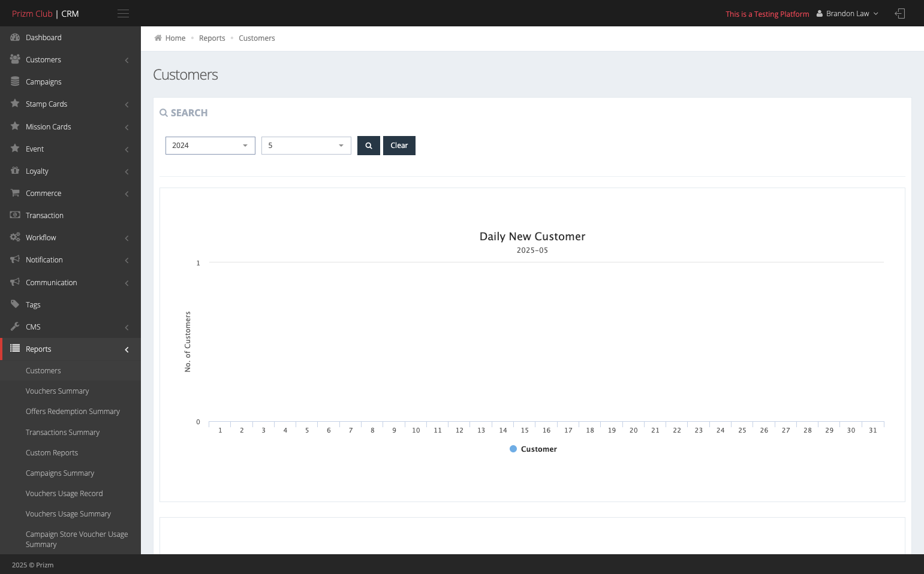Open Campaigns Summary report
The image size is (924, 574).
pyautogui.click(x=60, y=473)
